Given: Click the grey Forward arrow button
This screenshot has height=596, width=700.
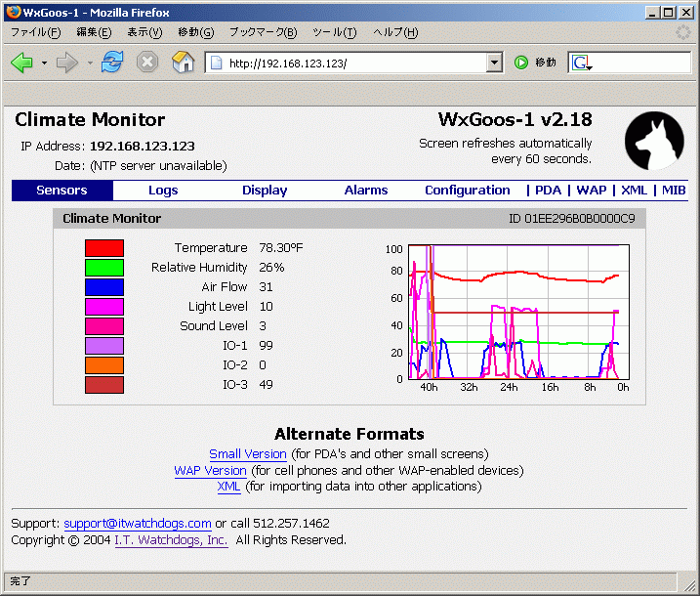Looking at the screenshot, I should pos(67,63).
